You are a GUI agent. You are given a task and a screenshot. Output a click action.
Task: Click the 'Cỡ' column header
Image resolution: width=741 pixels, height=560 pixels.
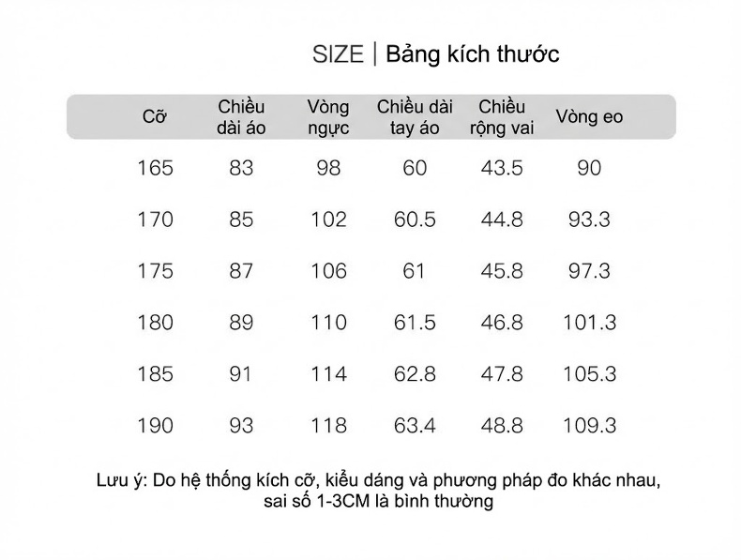(155, 116)
